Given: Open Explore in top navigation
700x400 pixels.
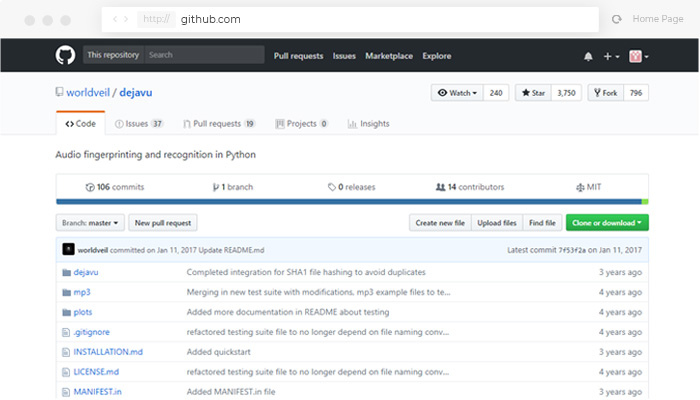Looking at the screenshot, I should pos(437,56).
